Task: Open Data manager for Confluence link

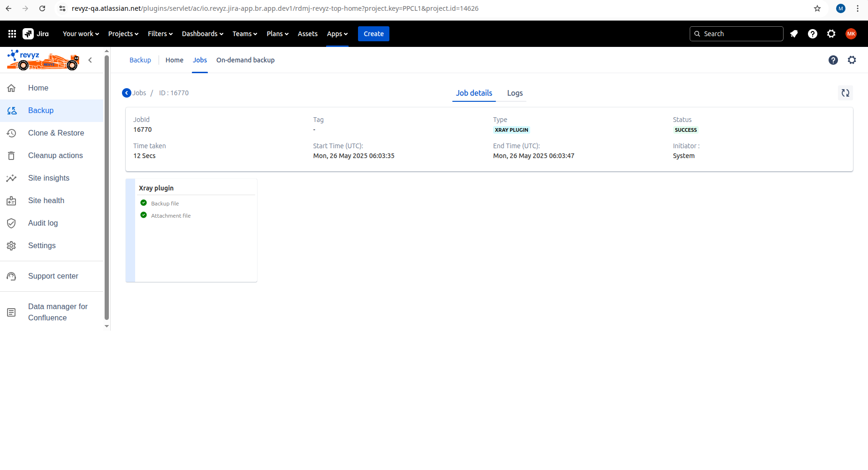Action: pos(57,312)
